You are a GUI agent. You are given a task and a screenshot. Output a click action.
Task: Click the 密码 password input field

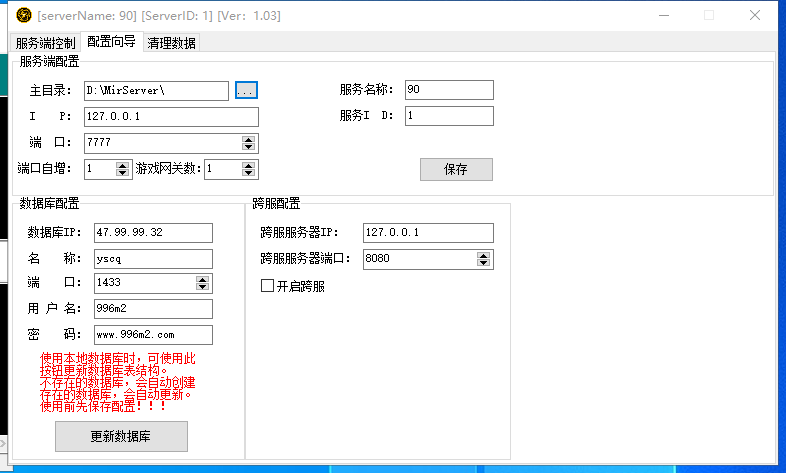(x=153, y=335)
